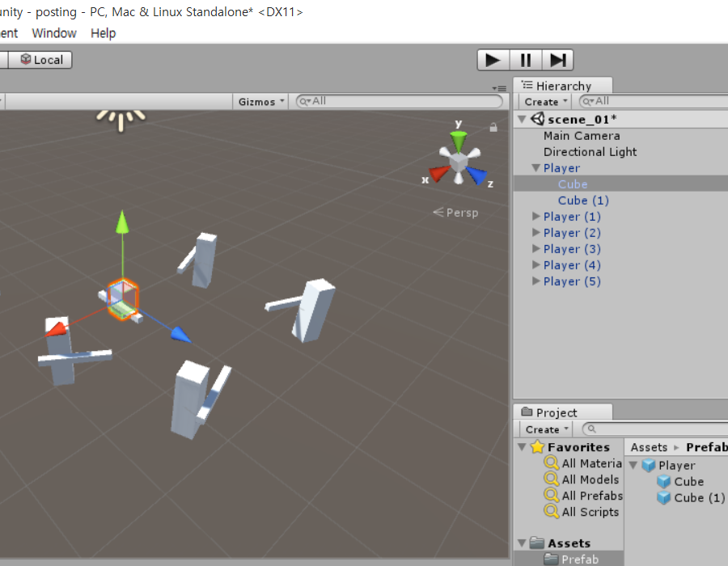Open the Hierarchy Create dropdown
The height and width of the screenshot is (566, 728).
(x=546, y=102)
